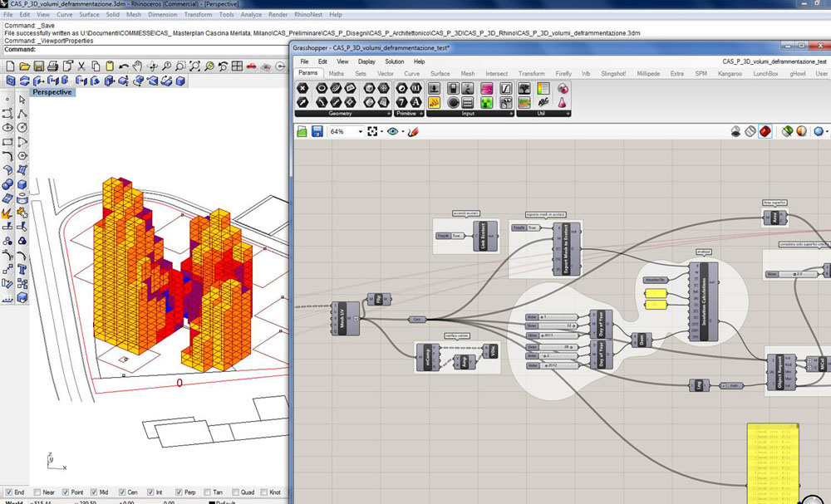This screenshot has height=504, width=831.
Task: Open the Solution menu in Grasshopper
Action: point(394,61)
